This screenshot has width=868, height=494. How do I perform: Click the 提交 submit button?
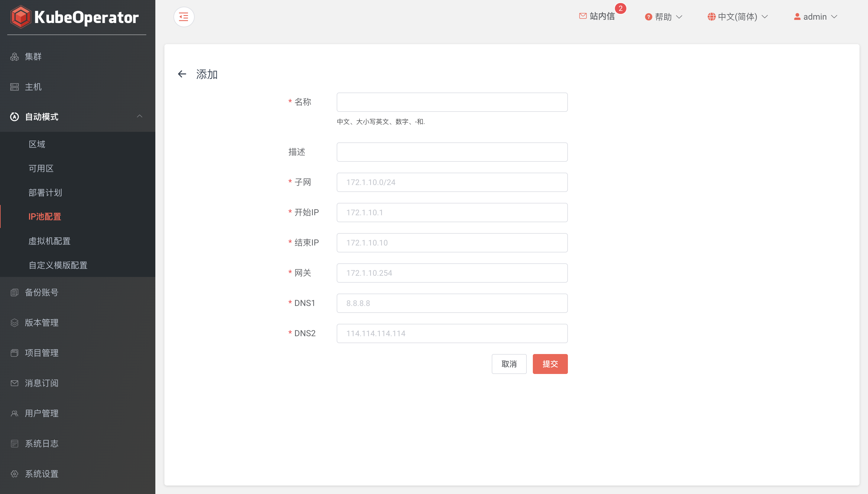[550, 364]
